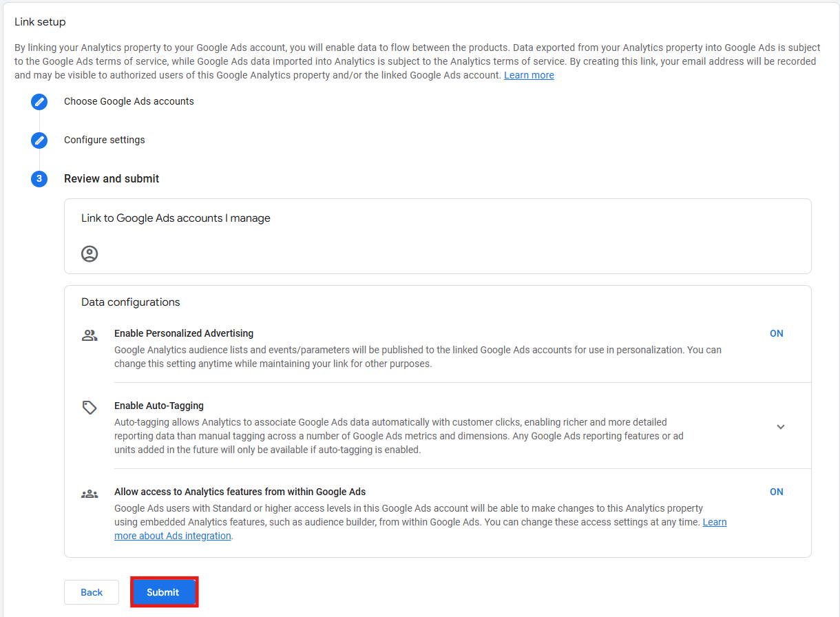
Task: Select the Choose Google Ads accounts step
Action: pyautogui.click(x=129, y=101)
